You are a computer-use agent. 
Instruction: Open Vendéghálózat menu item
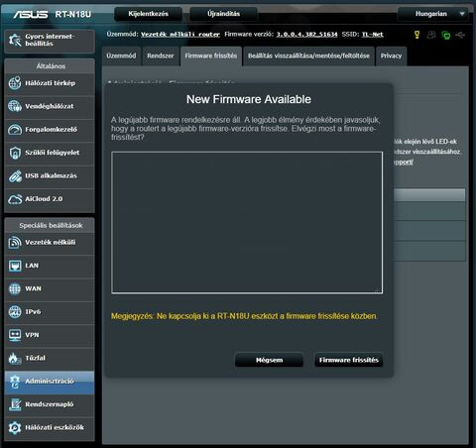(x=50, y=106)
